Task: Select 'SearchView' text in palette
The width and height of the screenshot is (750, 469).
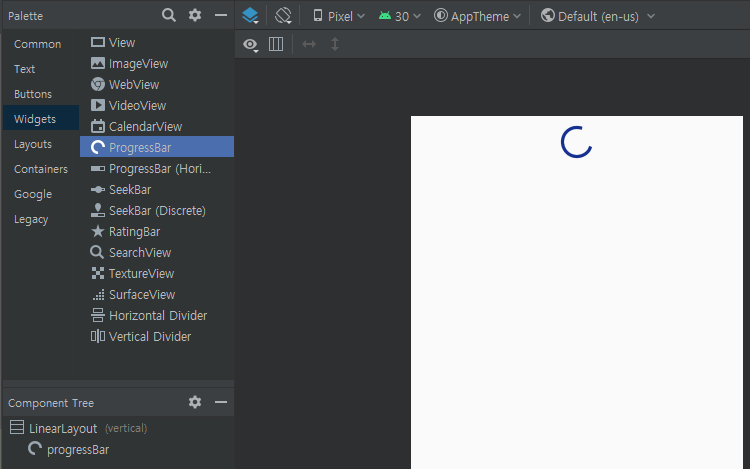Action: [140, 252]
